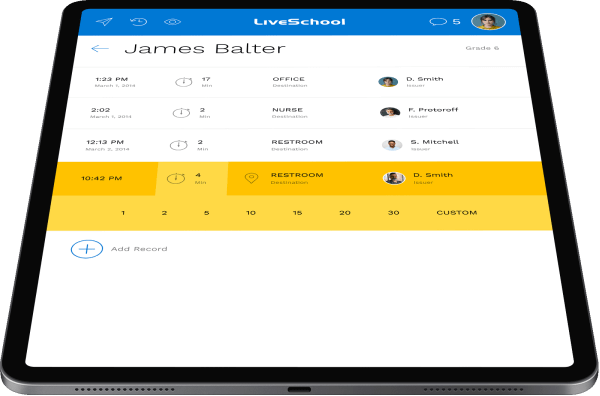Screen dimensions: 600x396
Task: Choose the CUSTOM duration option
Action: tap(457, 213)
